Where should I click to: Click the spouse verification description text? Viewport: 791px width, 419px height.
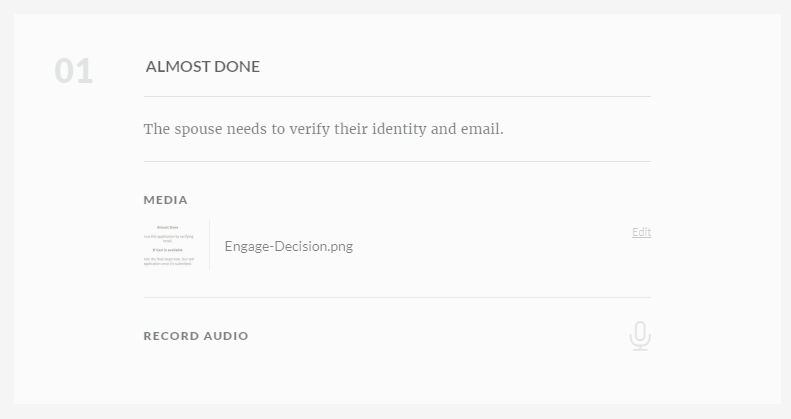pyautogui.click(x=323, y=129)
